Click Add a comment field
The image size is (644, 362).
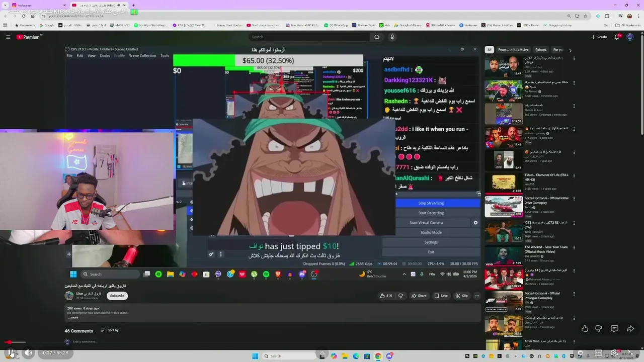[x=84, y=342]
